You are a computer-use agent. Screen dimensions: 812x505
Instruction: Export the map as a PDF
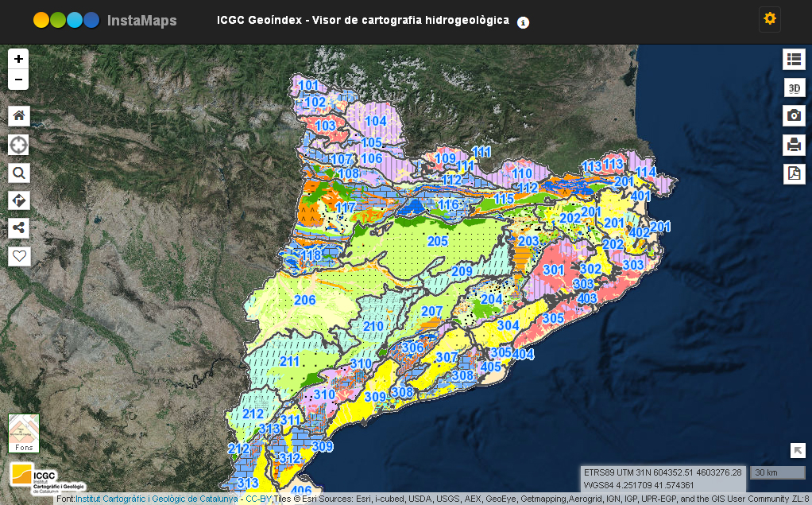click(x=794, y=173)
